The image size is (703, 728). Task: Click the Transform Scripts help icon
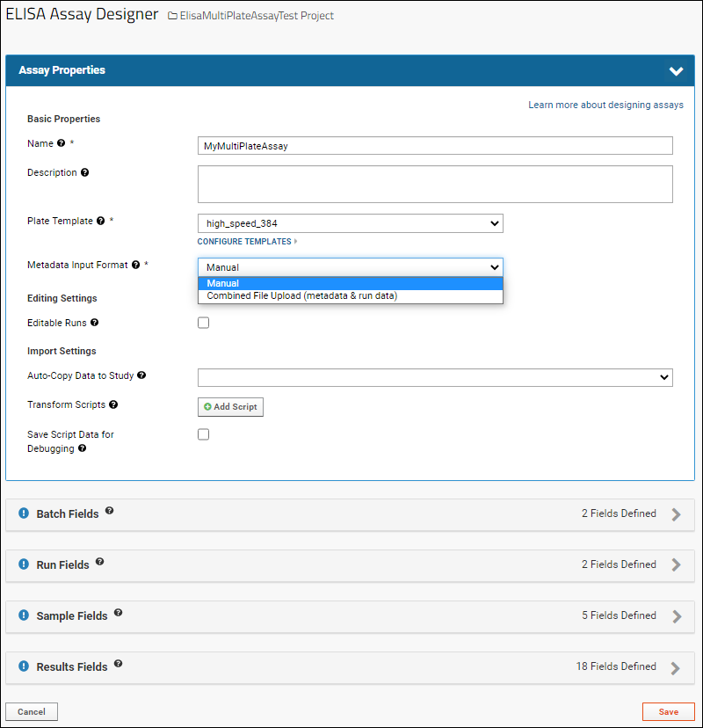113,404
